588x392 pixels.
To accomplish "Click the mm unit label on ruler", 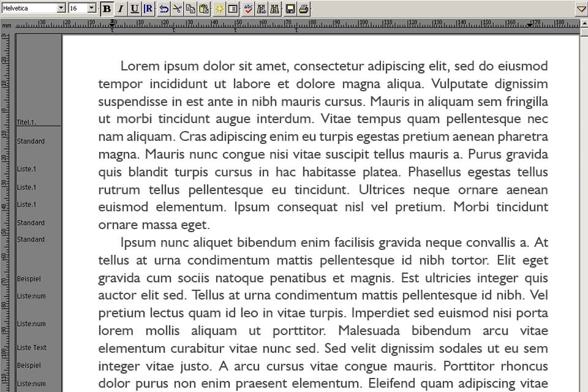I will [x=6, y=26].
